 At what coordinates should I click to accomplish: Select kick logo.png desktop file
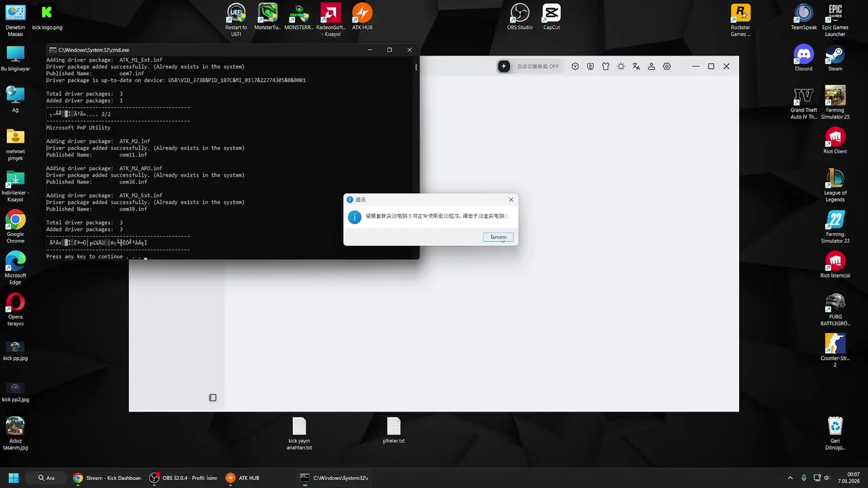coord(47,18)
